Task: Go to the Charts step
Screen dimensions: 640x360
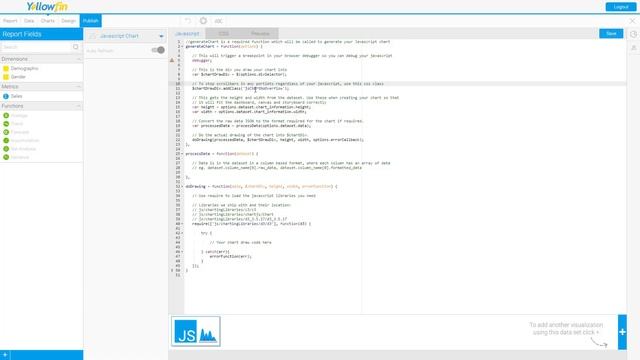Action: click(x=48, y=21)
